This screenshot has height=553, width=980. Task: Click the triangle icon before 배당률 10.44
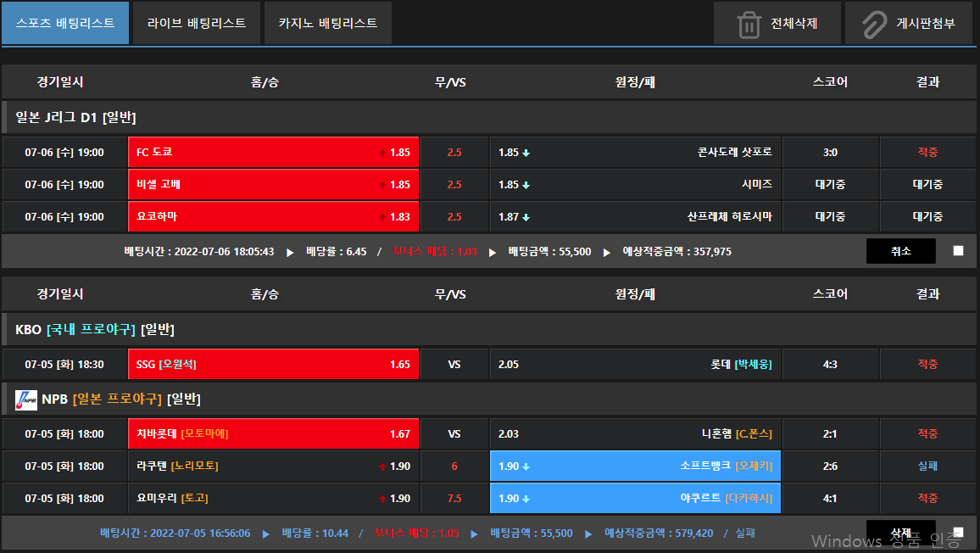point(266,534)
